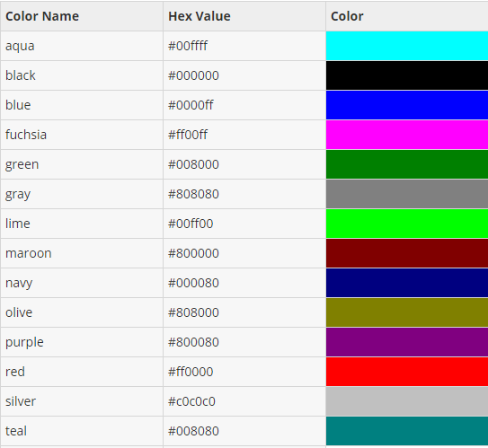Click the Color column header

pos(407,16)
